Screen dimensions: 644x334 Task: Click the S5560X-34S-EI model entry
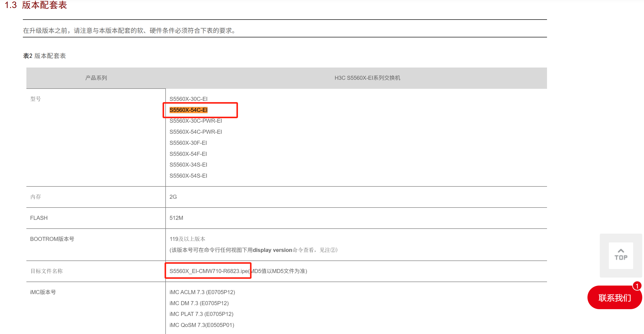(x=188, y=165)
